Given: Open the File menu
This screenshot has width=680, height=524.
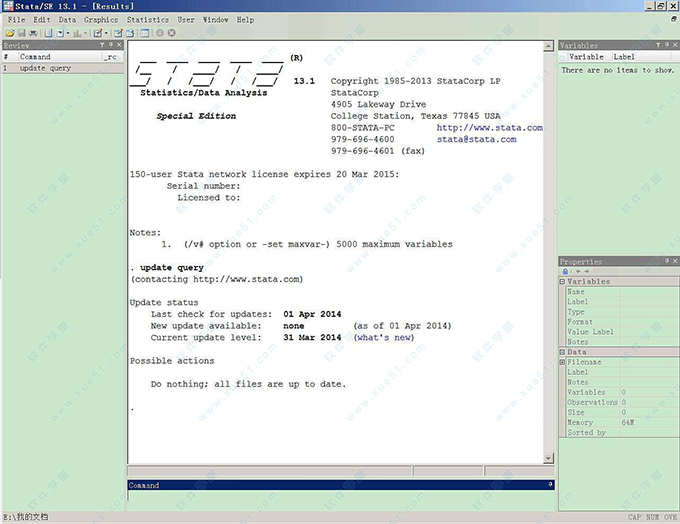Looking at the screenshot, I should coord(16,20).
